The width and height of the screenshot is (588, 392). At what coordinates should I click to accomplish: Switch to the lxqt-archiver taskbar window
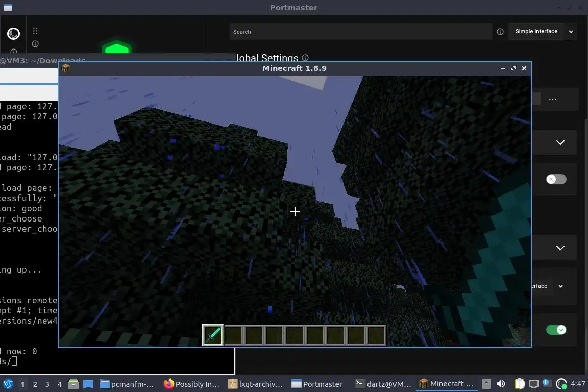(255, 384)
